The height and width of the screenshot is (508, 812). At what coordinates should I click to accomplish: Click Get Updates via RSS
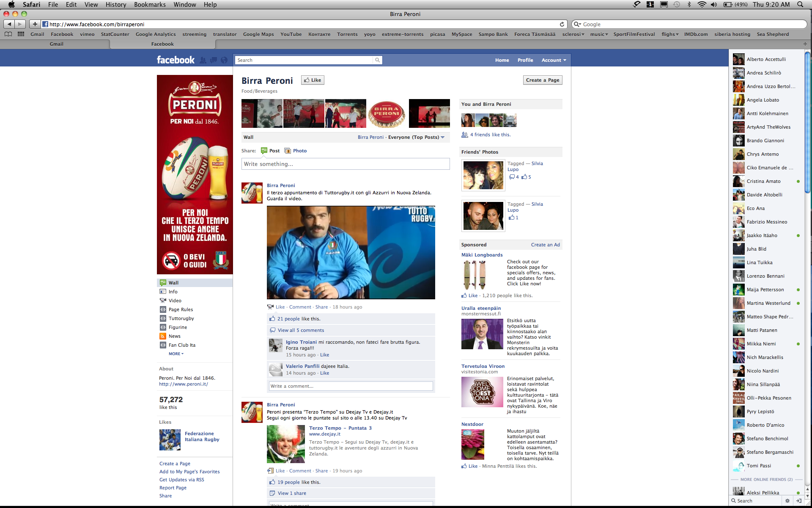point(181,480)
